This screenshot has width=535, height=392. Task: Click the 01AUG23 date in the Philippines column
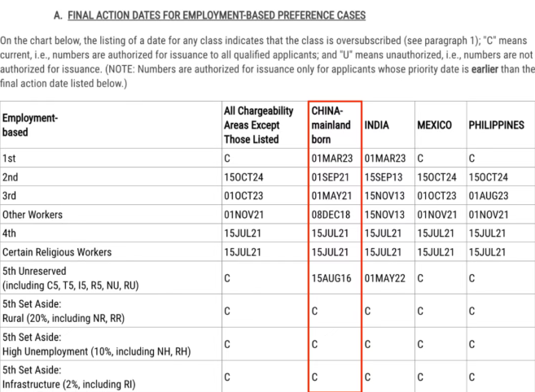489,195
